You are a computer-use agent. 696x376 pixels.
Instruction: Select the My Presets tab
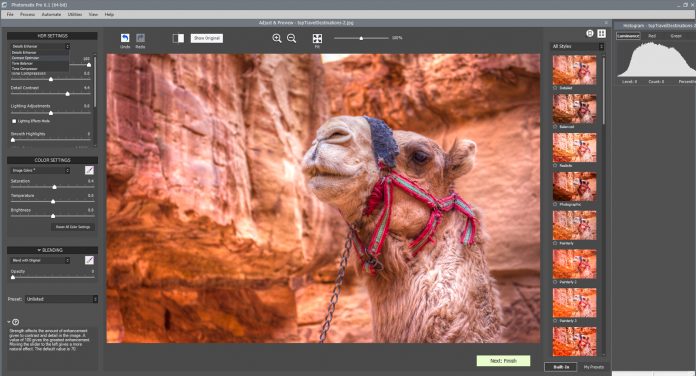(x=593, y=367)
